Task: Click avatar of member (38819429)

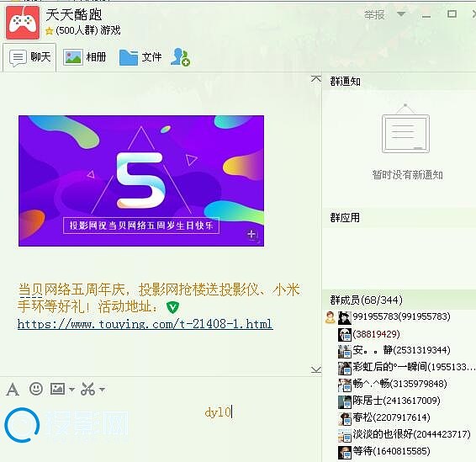Action: [345, 335]
